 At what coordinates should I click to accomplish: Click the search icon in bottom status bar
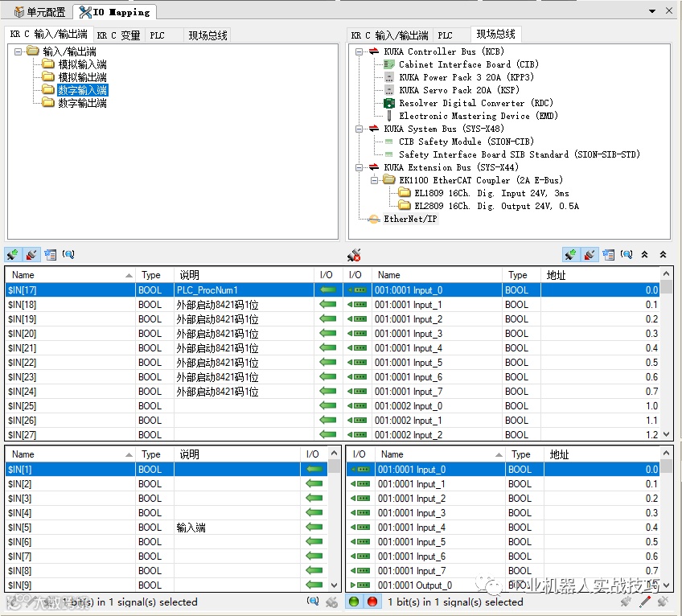pos(313,602)
